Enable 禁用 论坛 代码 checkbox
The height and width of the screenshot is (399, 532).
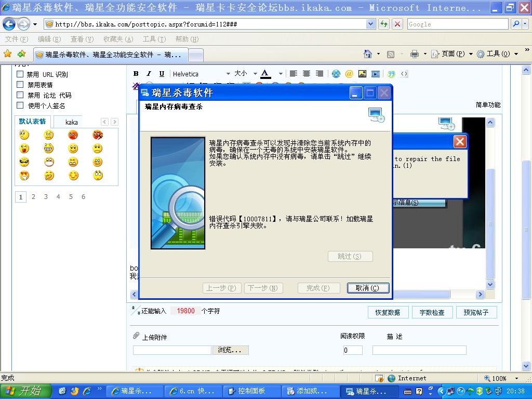pos(20,95)
